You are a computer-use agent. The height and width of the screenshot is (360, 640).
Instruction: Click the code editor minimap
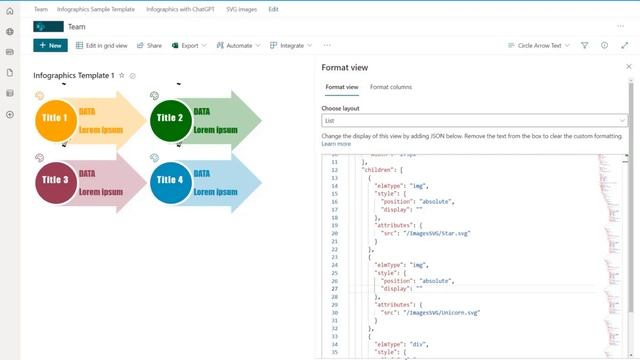point(610,255)
